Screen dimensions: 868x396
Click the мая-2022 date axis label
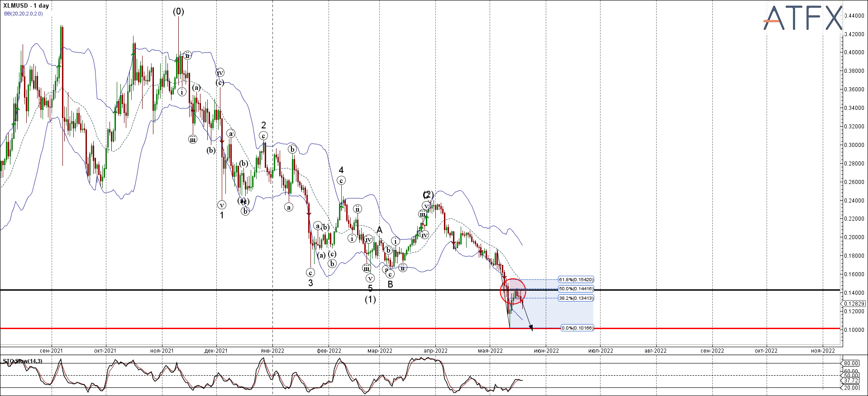click(x=491, y=351)
